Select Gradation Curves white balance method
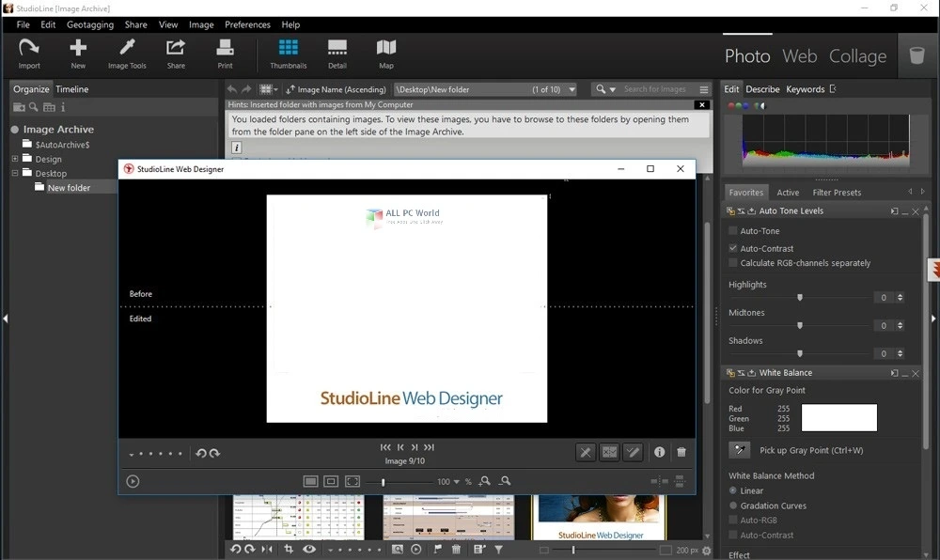This screenshot has width=940, height=560. (732, 506)
